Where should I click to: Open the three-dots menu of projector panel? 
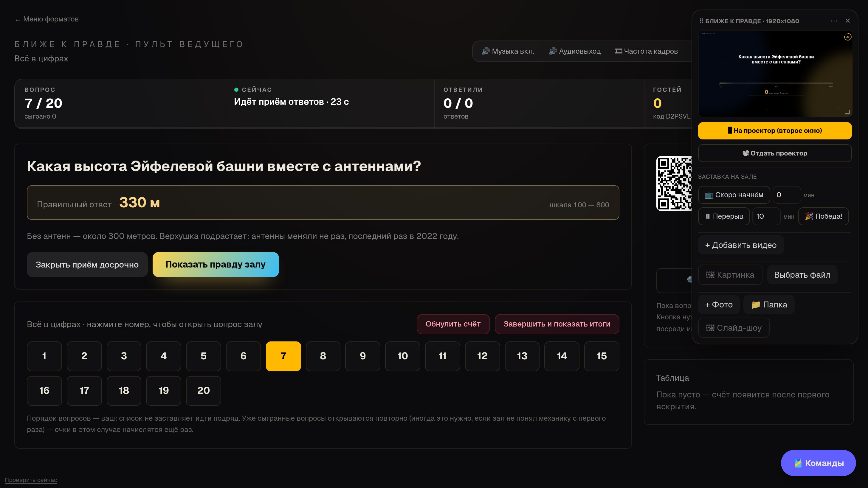click(834, 21)
